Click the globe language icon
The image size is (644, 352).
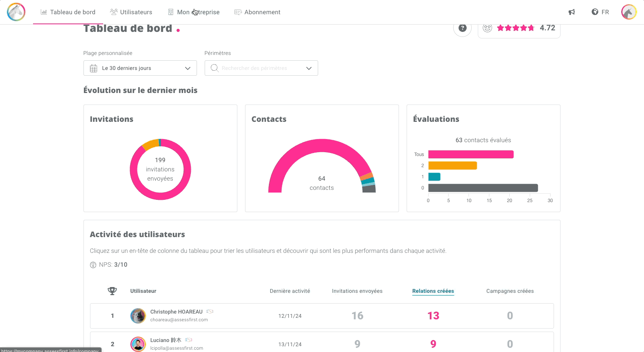click(595, 12)
